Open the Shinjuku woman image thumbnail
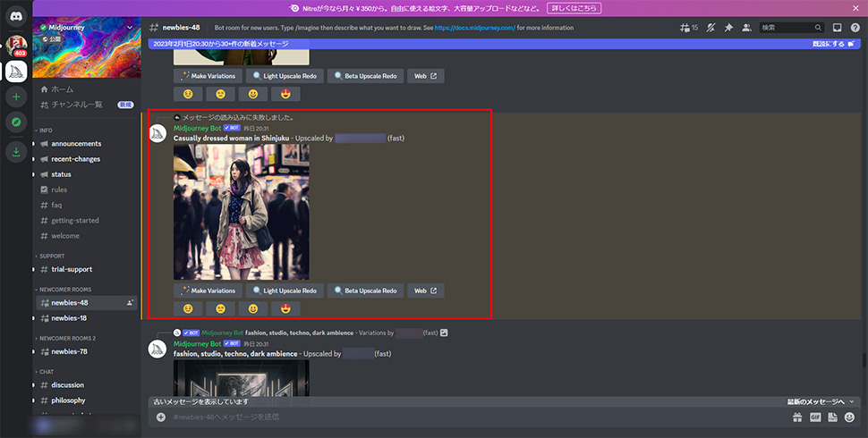The width and height of the screenshot is (868, 438). tap(242, 213)
